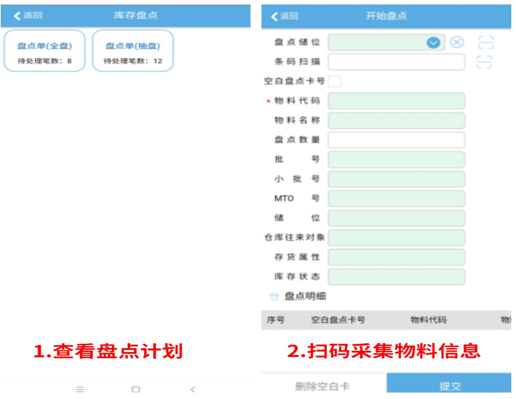This screenshot has width=516, height=399.
Task: Tap basket icon beside 盘点明细
Action: coord(274,296)
